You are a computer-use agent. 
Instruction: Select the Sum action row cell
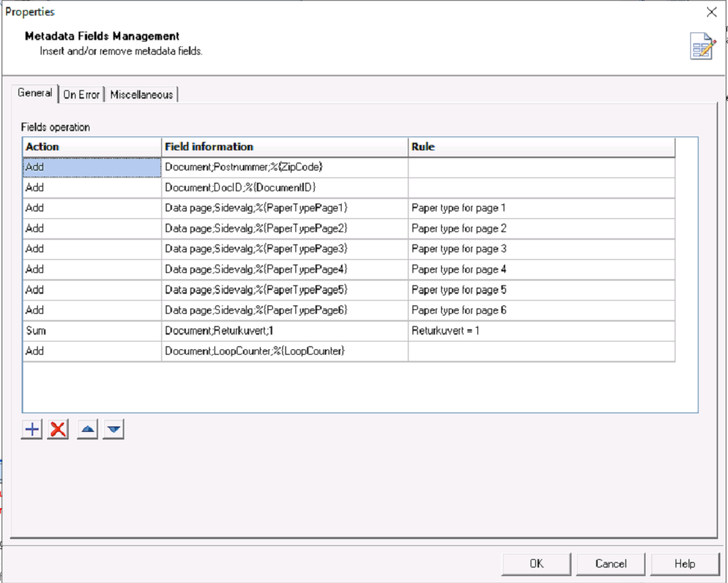coord(92,331)
